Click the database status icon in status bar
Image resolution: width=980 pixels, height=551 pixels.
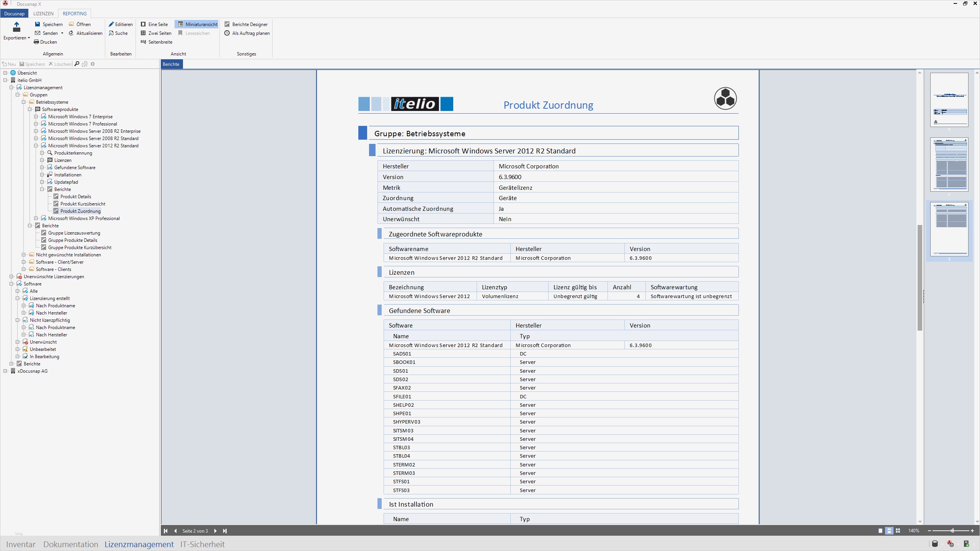point(934,544)
